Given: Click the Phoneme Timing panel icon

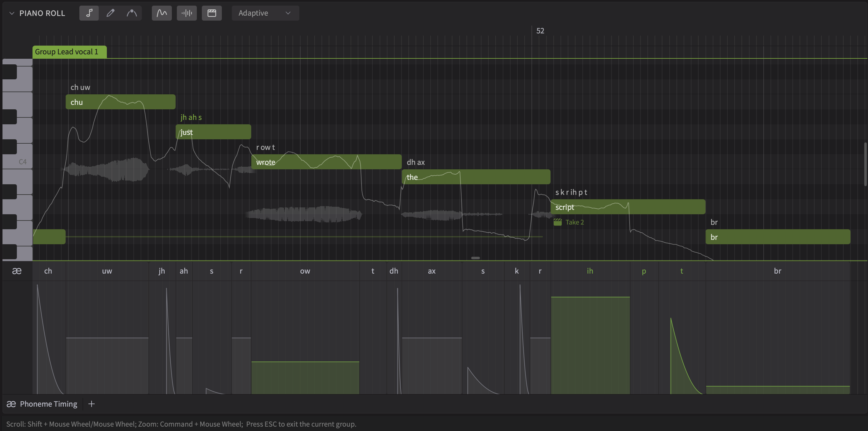Looking at the screenshot, I should coord(11,404).
